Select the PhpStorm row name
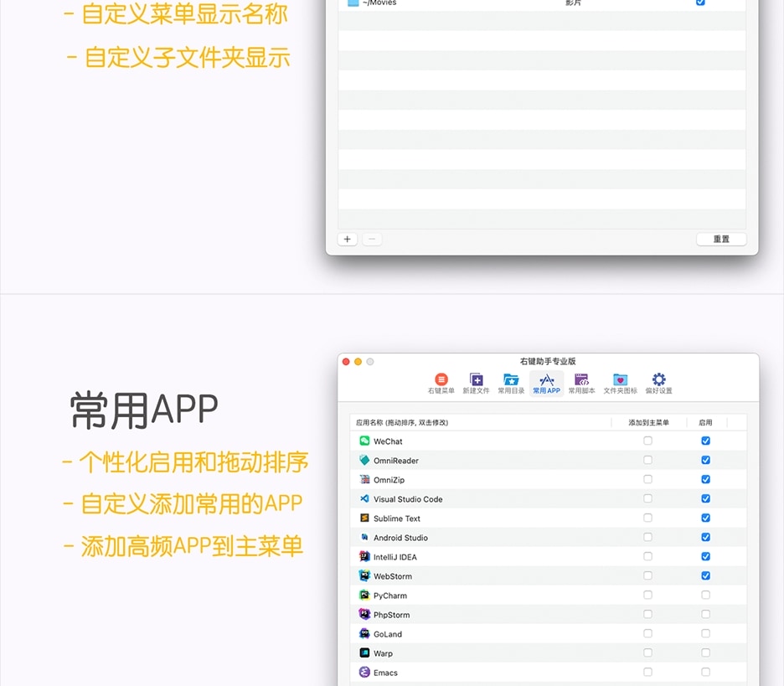The image size is (784, 686). 391,615
